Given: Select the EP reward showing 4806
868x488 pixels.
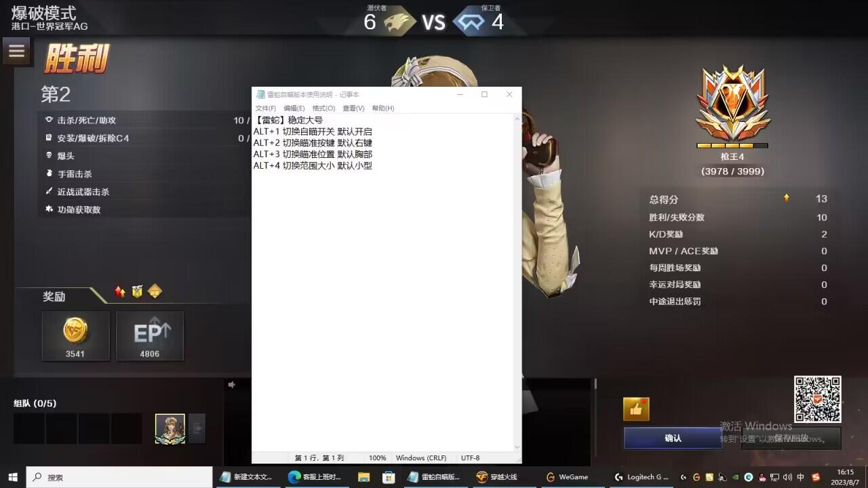Looking at the screenshot, I should pyautogui.click(x=150, y=335).
